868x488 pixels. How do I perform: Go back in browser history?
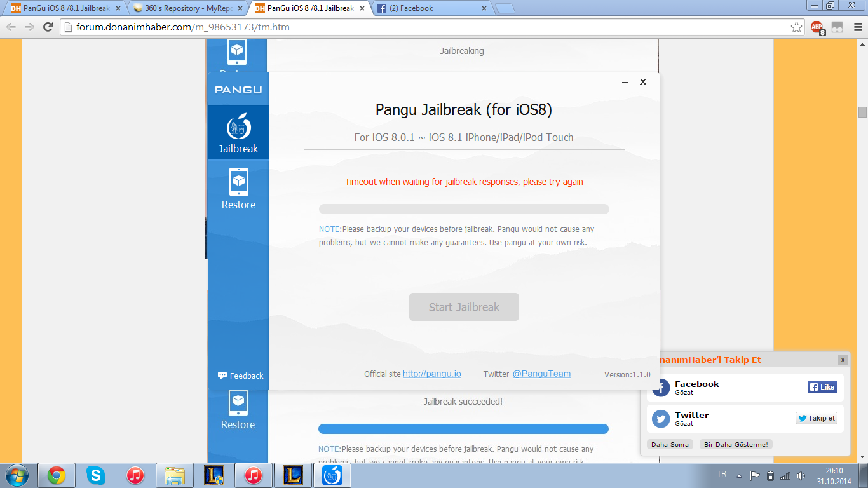[11, 27]
